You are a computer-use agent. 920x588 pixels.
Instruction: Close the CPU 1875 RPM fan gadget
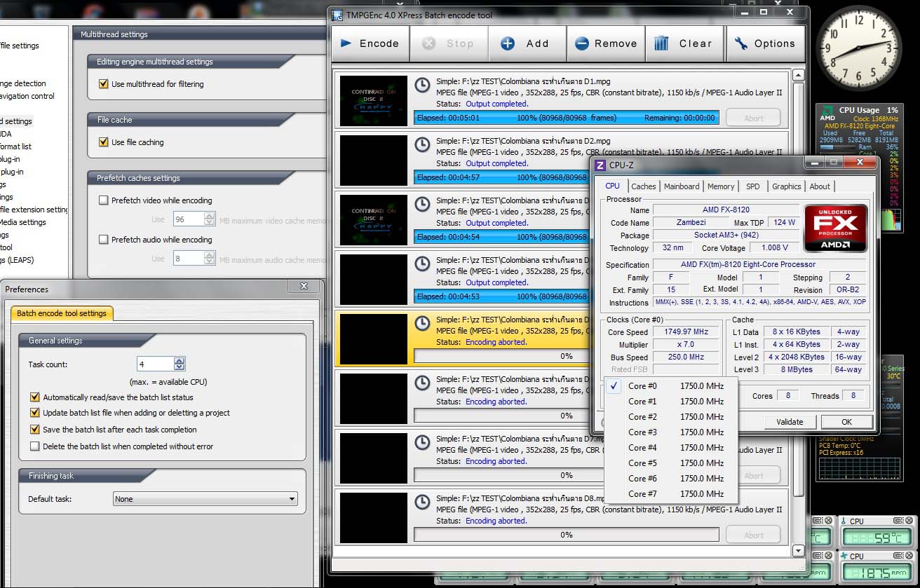point(909,556)
